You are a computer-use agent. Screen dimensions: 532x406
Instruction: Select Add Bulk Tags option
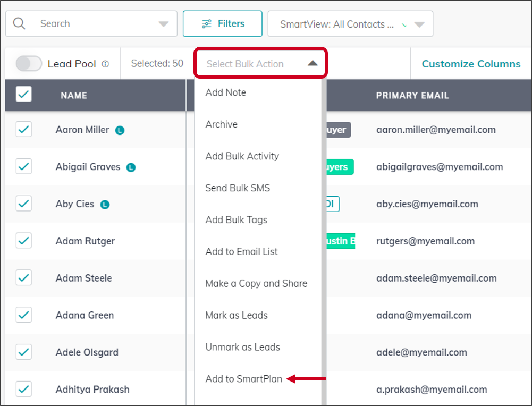click(236, 220)
